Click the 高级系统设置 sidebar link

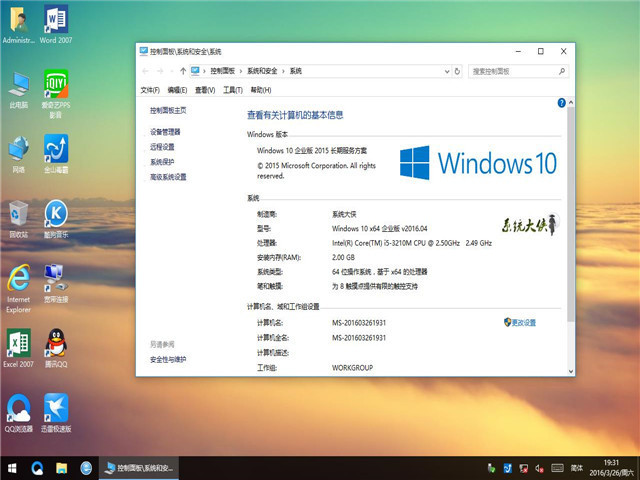(x=168, y=177)
